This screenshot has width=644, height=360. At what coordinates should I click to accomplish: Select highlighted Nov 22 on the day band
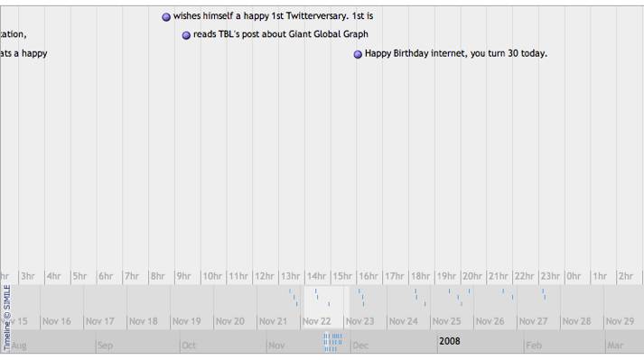click(317, 321)
